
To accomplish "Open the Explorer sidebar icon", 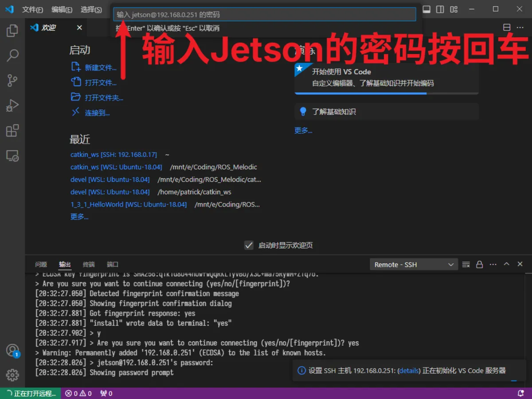I will pos(12,30).
